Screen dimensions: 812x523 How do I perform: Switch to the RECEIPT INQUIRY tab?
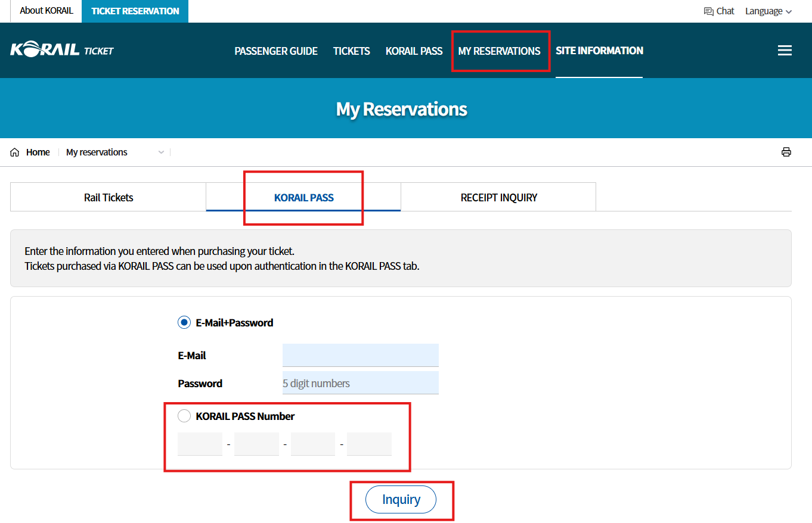(498, 197)
